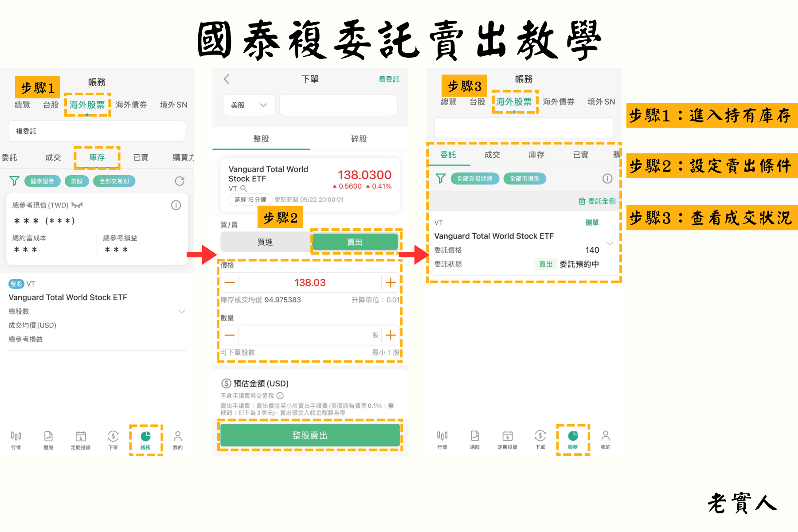The image size is (798, 532).
Task: Open 定期投資 in right screen's bottom bar
Action: [x=507, y=439]
